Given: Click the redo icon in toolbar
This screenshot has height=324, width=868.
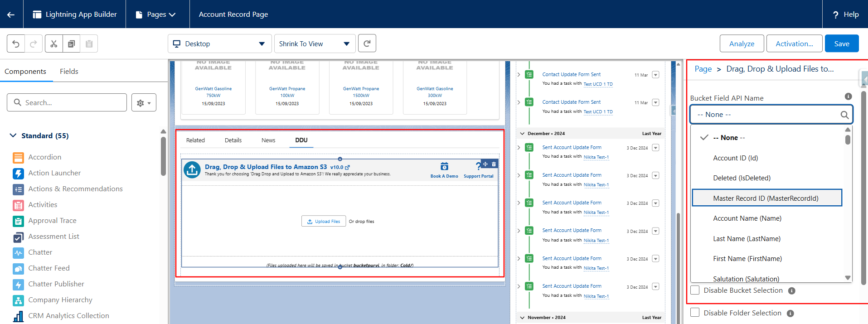Looking at the screenshot, I should (x=34, y=44).
